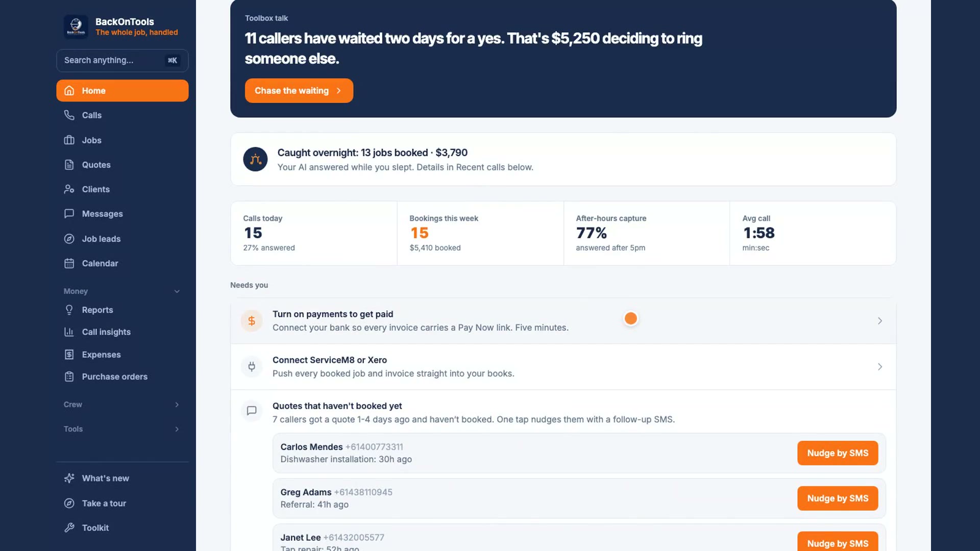Open Calendar via the calendar icon

tap(69, 263)
